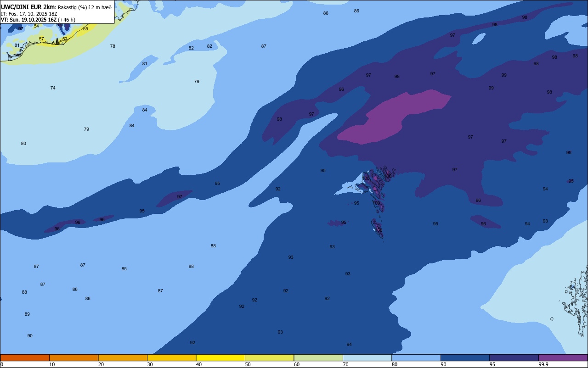588x368 pixels.
Task: Click the pale yellow 50–60 legend swatch
Action: pos(269,357)
